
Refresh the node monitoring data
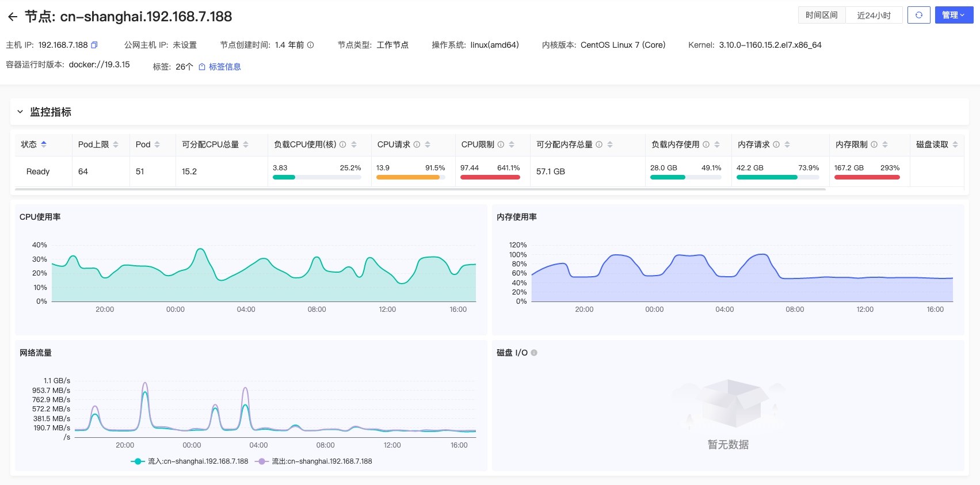[918, 15]
